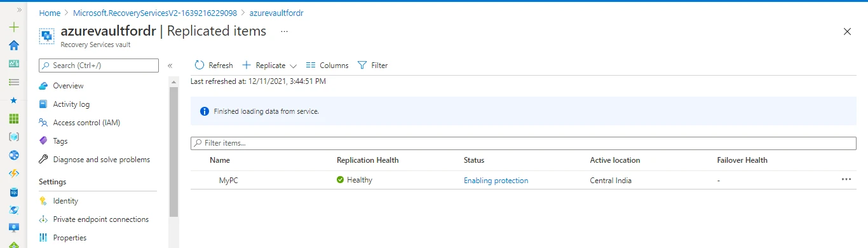Sort by Replication Health column header
This screenshot has width=868, height=248.
click(x=368, y=160)
